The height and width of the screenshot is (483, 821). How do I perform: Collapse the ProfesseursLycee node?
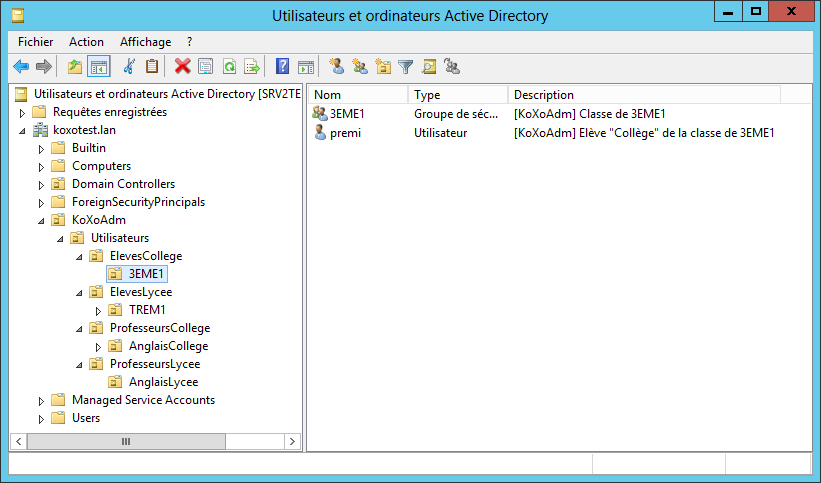click(x=79, y=365)
